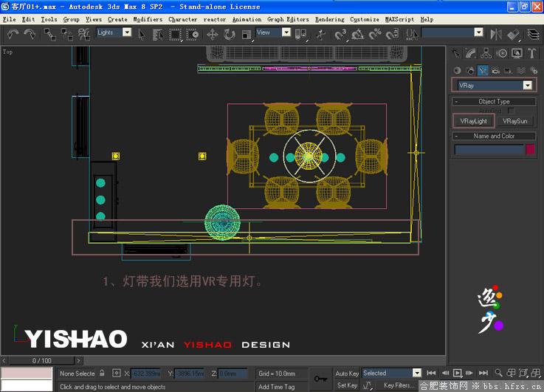
Task: Activate the Select and Scale tool
Action: [x=247, y=35]
